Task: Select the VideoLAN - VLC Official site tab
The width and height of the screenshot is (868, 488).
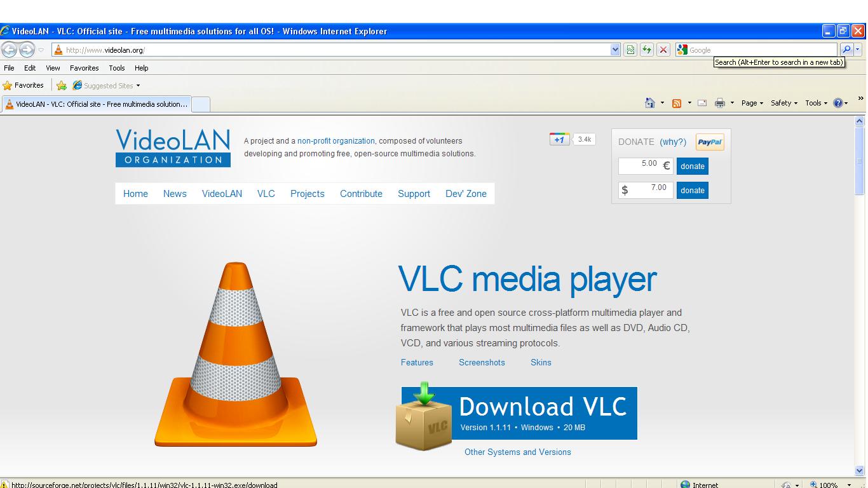Action: point(97,104)
